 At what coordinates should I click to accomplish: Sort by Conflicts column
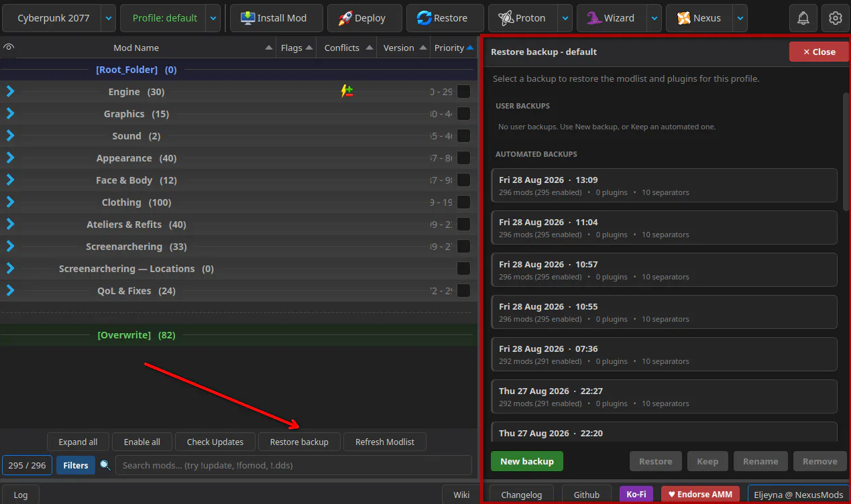coord(346,48)
